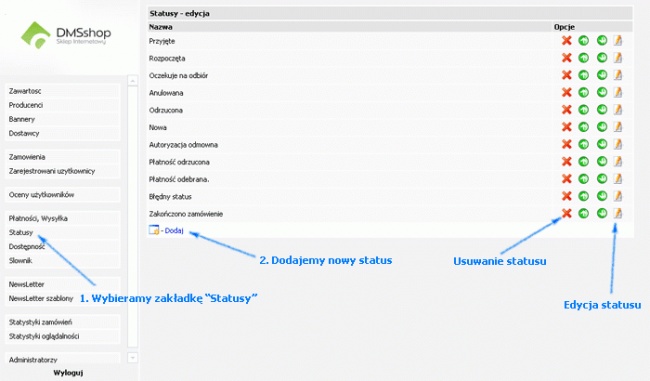Screen dimensions: 650x381
Task: Select Producenci in the sidebar menu
Action: 26,105
